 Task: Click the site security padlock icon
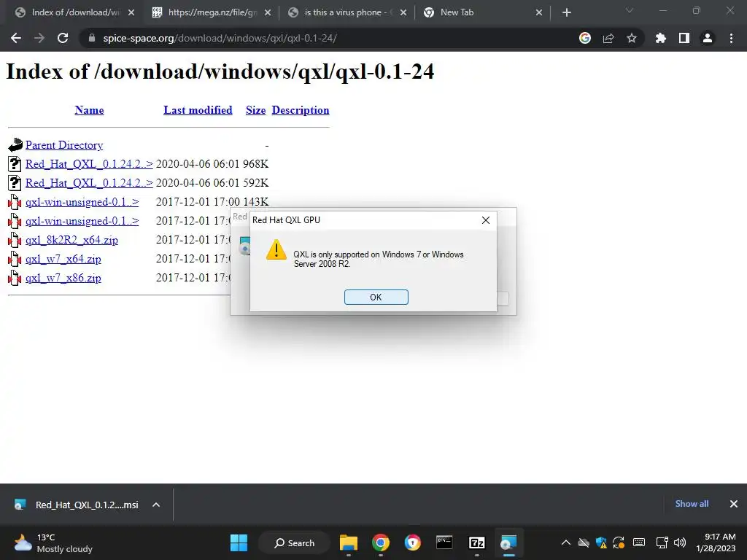pyautogui.click(x=91, y=38)
